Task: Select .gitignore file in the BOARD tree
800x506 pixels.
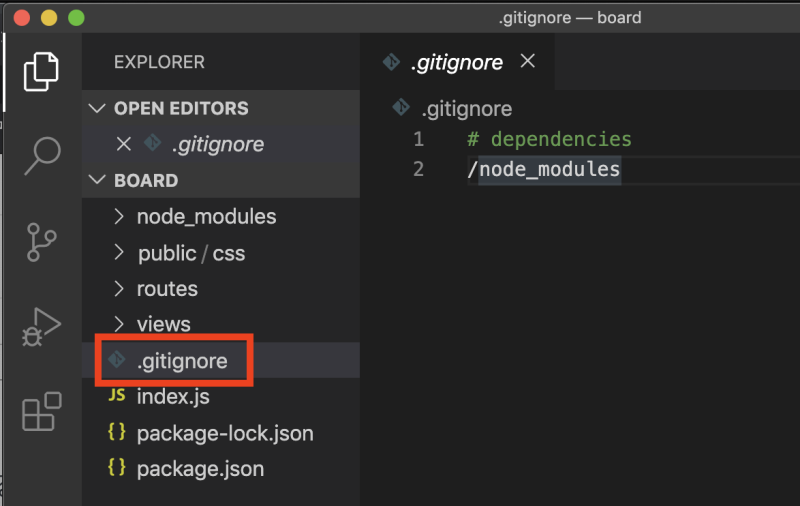Action: coord(182,361)
